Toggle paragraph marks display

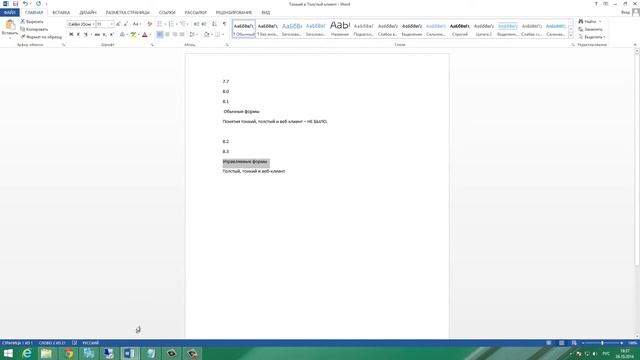point(224,24)
